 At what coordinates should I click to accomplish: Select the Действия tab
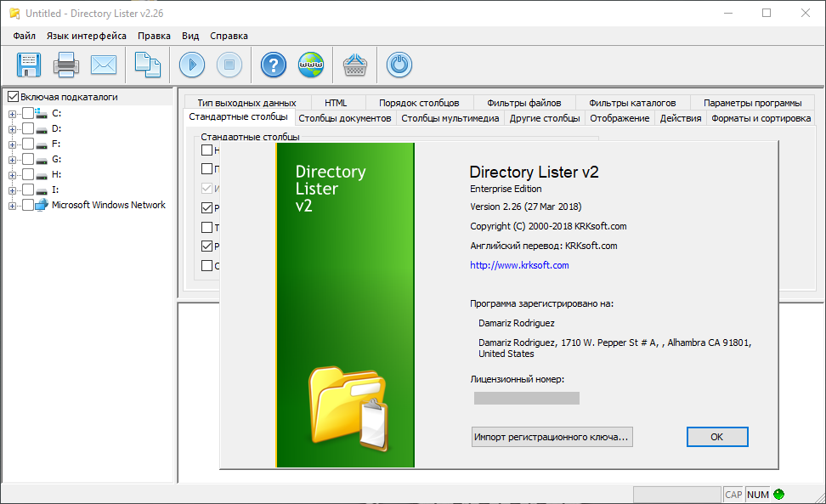pos(681,118)
